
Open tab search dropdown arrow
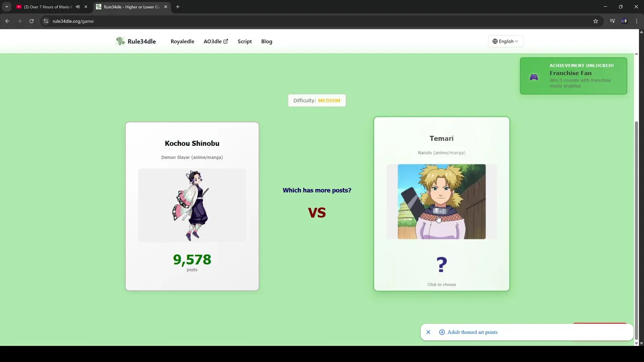point(7,7)
